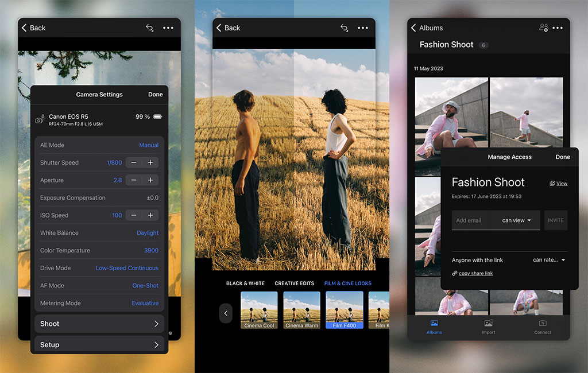588x373 pixels.
Task: Increase Aperture with plus button
Action: coord(150,180)
